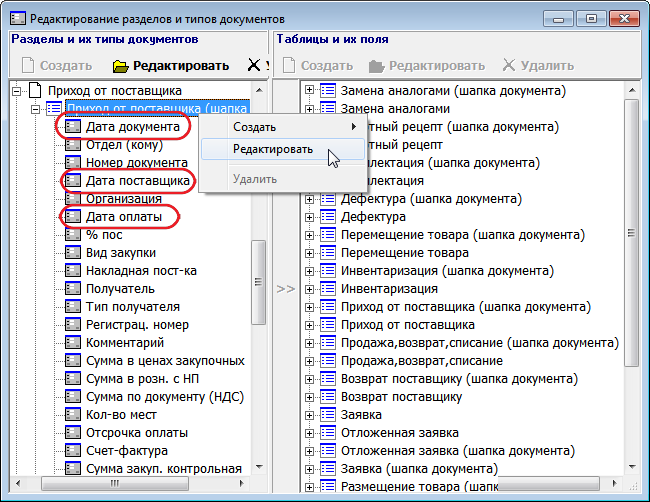Click the field icon next to Дата оплаты

[x=73, y=216]
